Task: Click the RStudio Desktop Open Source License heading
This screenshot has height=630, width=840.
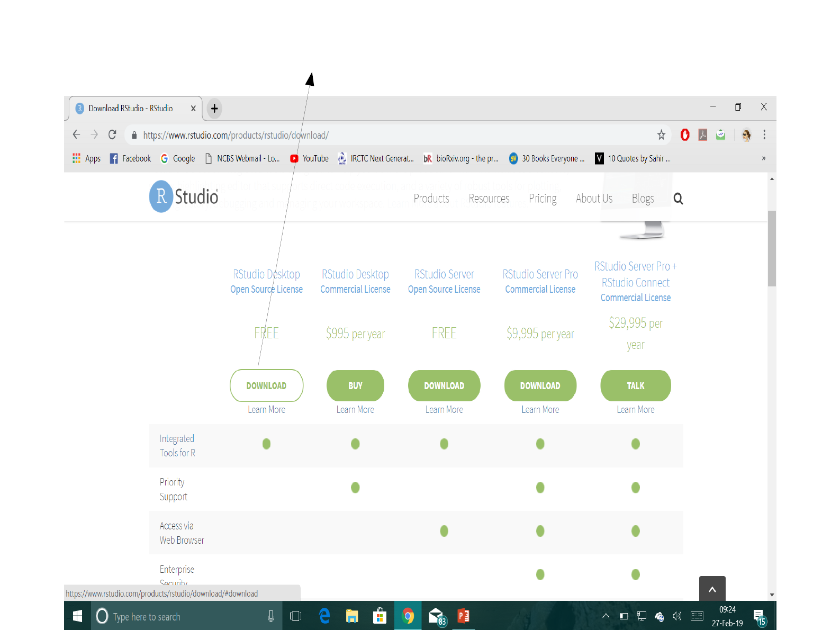Action: tap(266, 281)
